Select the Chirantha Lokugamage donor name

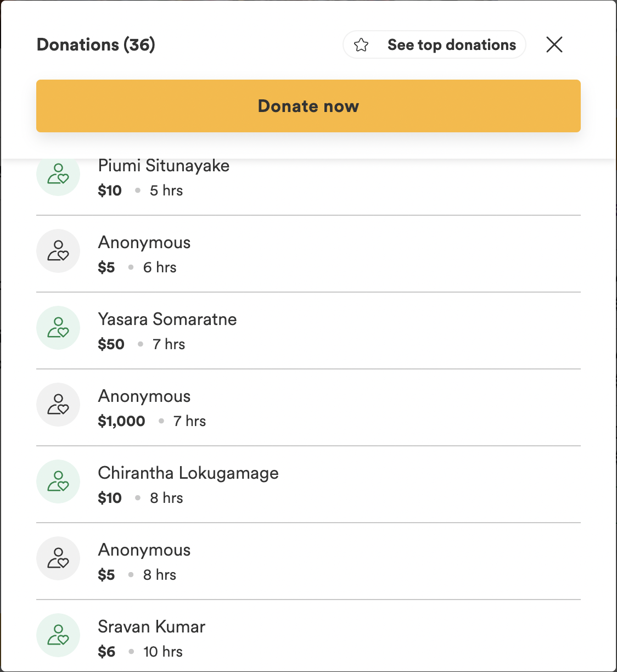tap(188, 473)
